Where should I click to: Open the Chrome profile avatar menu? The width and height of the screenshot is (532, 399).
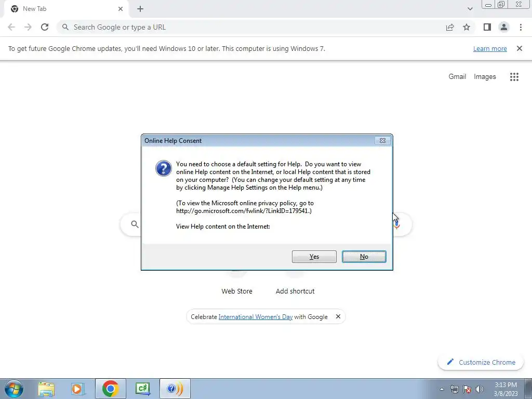(504, 27)
